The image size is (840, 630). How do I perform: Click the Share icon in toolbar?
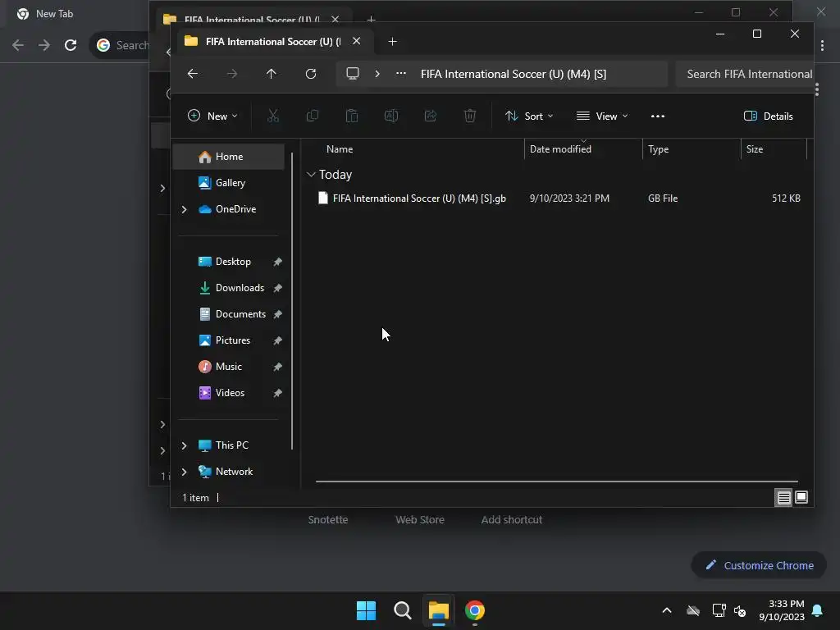coord(430,116)
